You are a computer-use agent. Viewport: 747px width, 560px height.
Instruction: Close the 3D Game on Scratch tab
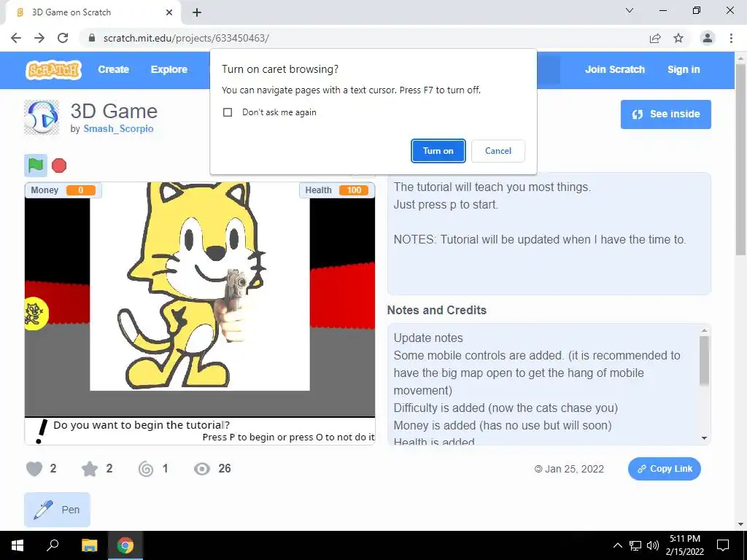click(x=169, y=12)
